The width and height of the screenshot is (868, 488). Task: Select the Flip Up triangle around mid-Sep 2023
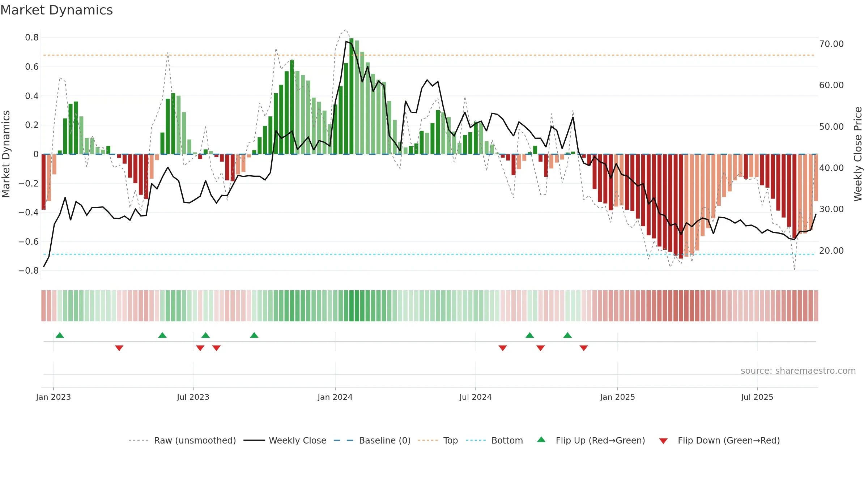click(x=254, y=335)
